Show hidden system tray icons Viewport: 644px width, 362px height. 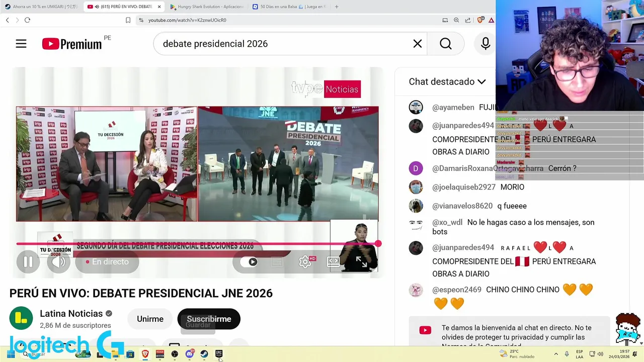click(556, 354)
